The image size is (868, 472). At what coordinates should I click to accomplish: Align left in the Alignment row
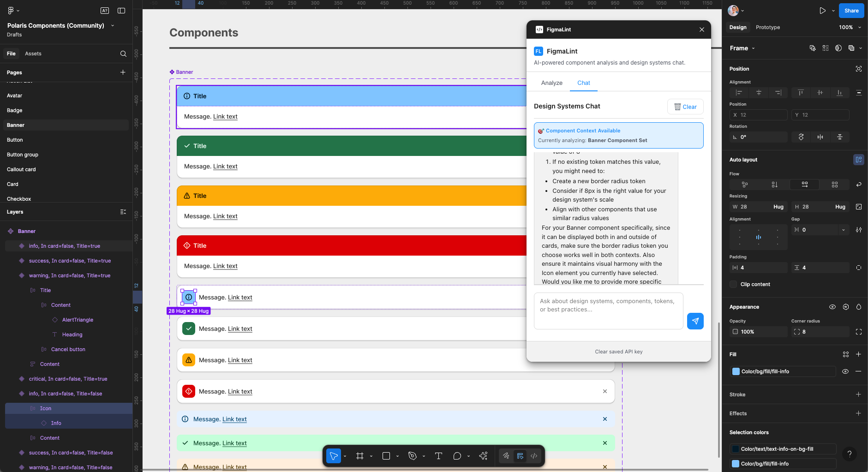tap(739, 93)
